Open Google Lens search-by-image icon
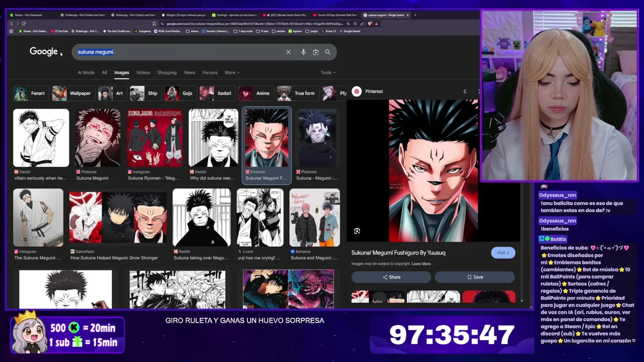Viewport: 644px width, 362px height. [x=315, y=52]
